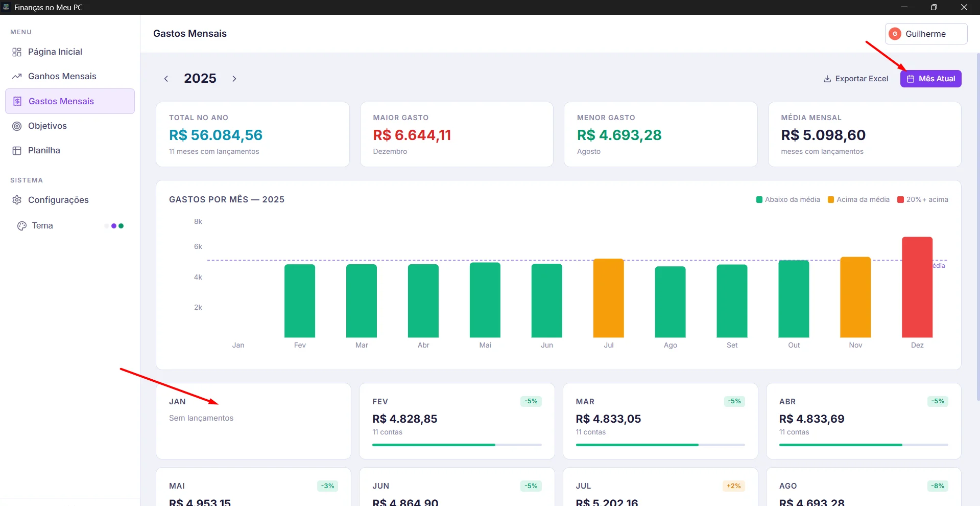Screen dimensions: 980x506
Task: Open the FEV monthly expense card
Action: [x=457, y=421]
